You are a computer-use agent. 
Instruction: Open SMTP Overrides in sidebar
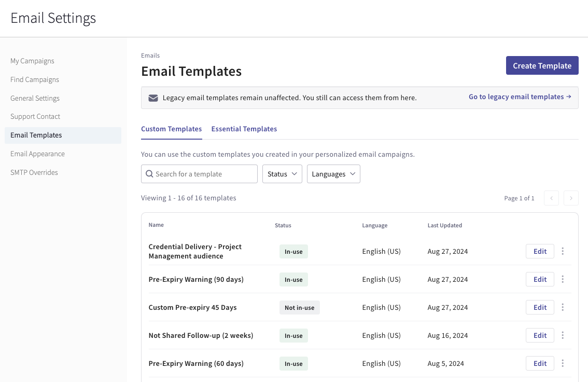pyautogui.click(x=34, y=173)
